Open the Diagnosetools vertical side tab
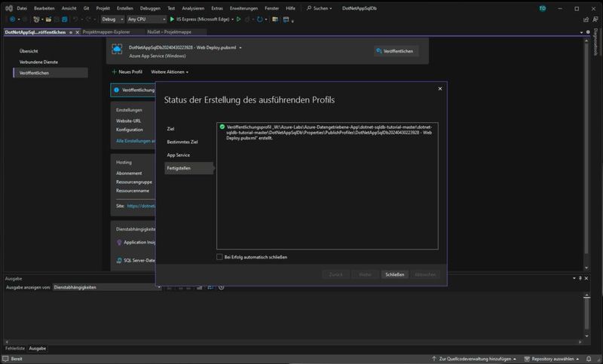The width and height of the screenshot is (603, 364). [596, 42]
